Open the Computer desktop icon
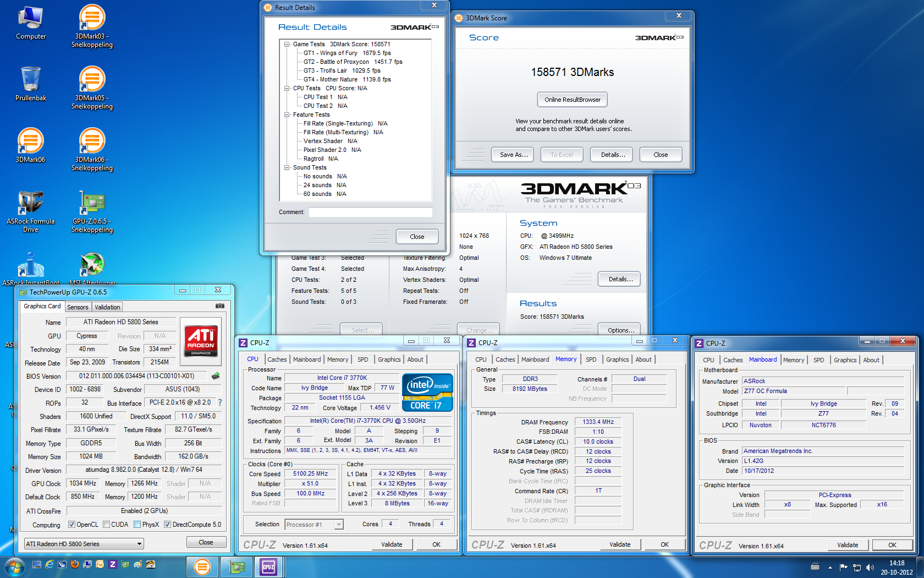The image size is (924, 578). (31, 23)
